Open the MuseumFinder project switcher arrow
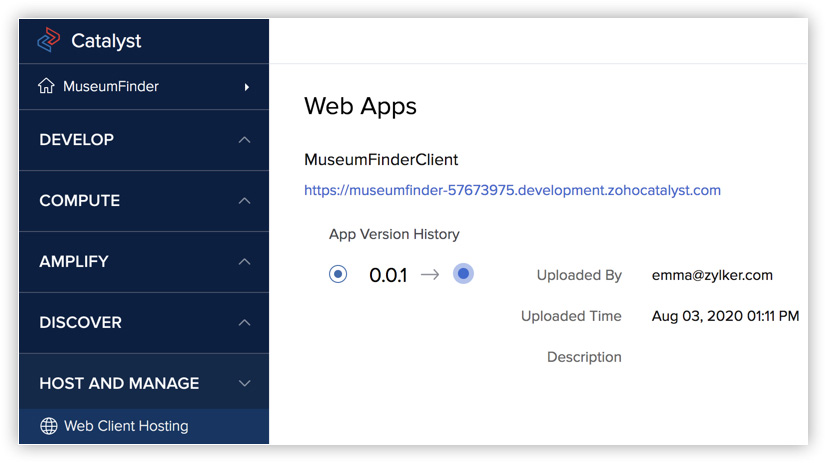Image resolution: width=826 pixels, height=463 pixels. click(246, 87)
